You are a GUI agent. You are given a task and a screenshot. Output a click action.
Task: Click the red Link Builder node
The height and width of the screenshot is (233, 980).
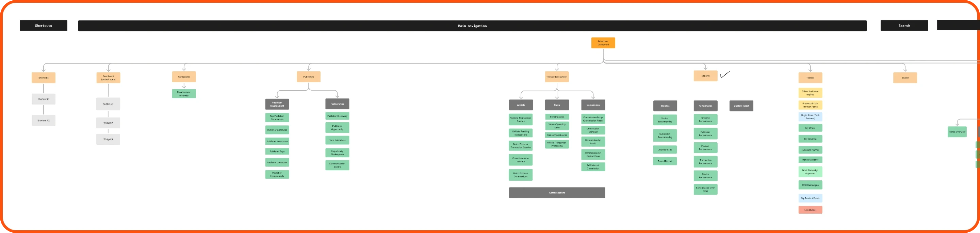[x=810, y=210]
